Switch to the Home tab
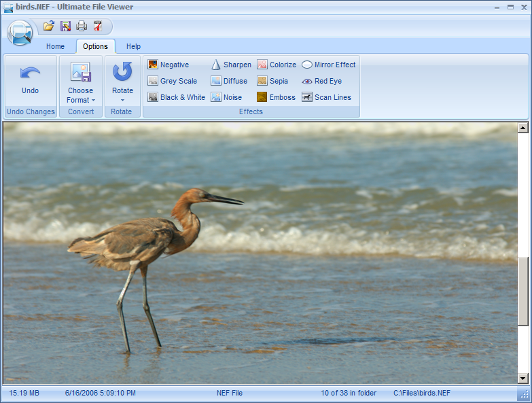The width and height of the screenshot is (532, 403). pyautogui.click(x=55, y=46)
